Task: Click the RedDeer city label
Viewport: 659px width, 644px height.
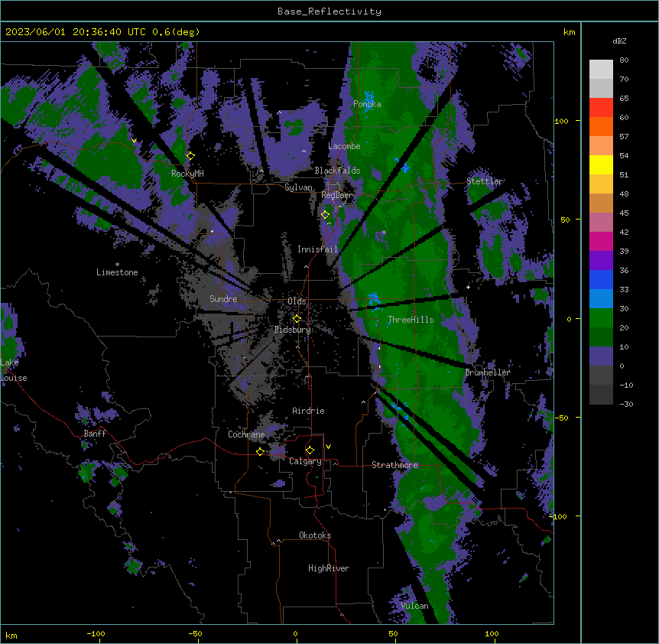Action: (337, 195)
